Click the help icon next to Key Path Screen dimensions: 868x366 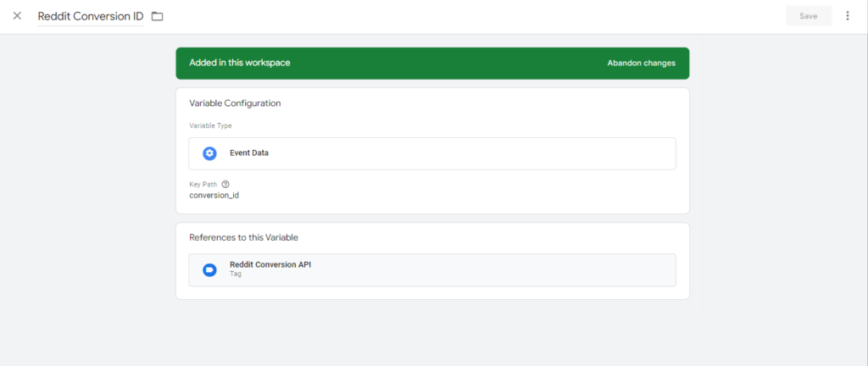coord(225,184)
